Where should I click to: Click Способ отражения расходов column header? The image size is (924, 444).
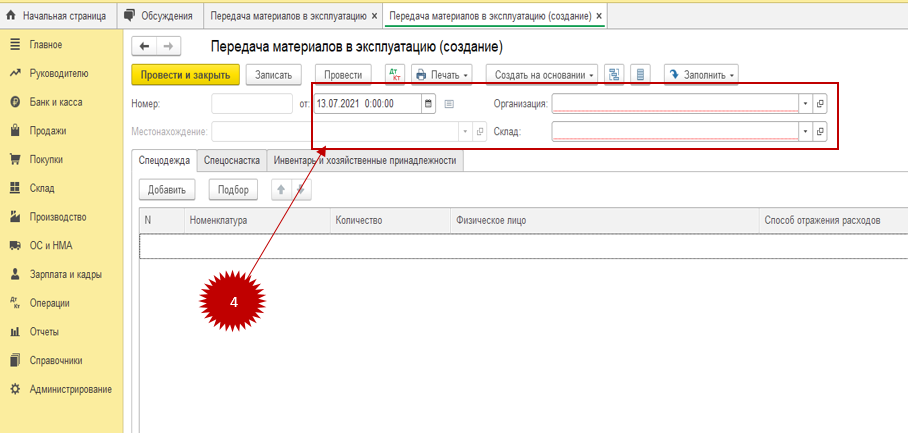coord(833,223)
